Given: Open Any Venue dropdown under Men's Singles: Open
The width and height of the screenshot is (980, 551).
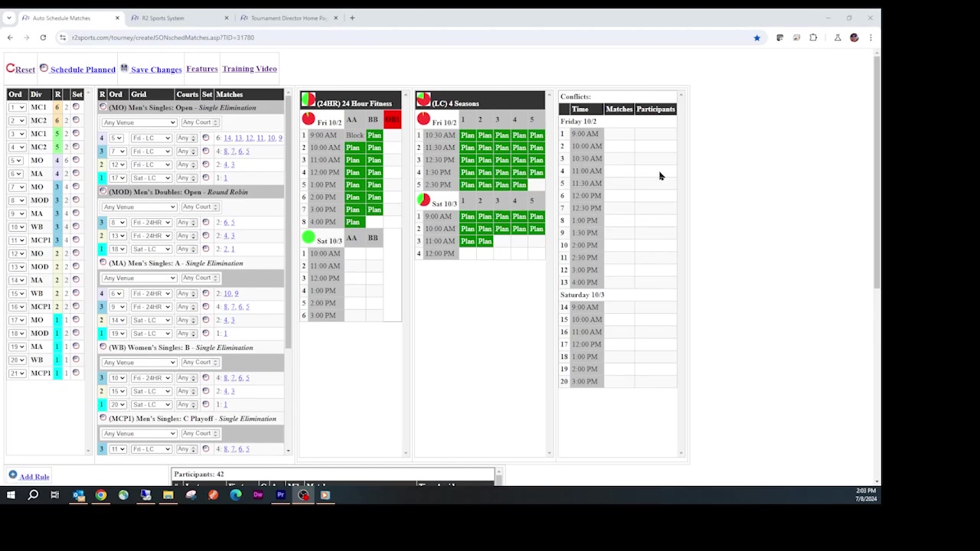Looking at the screenshot, I should pos(139,122).
